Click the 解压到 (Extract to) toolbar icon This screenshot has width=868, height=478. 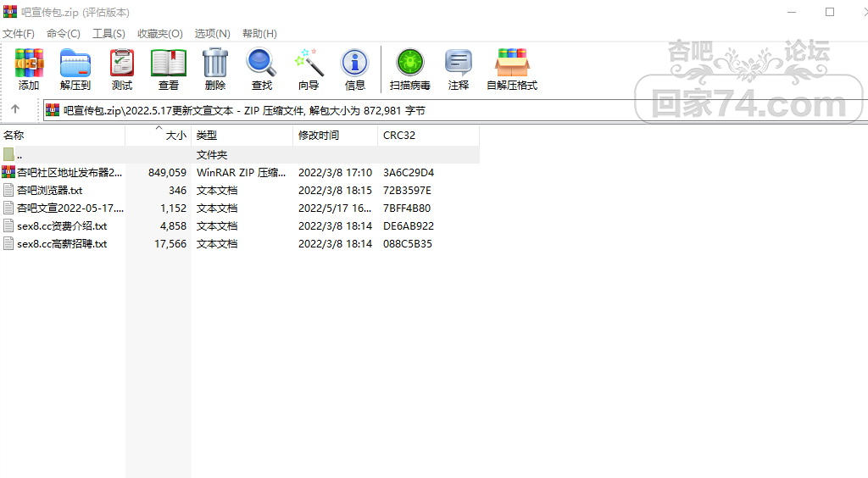click(75, 63)
